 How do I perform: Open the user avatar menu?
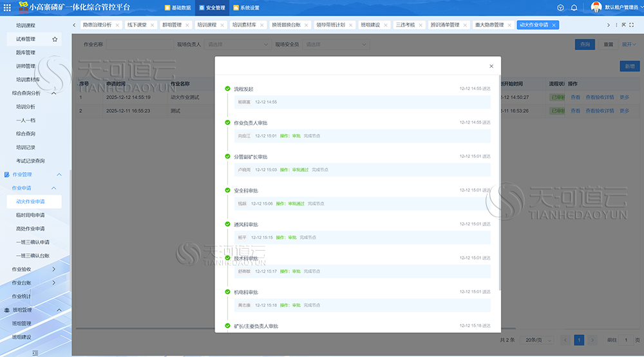click(596, 7)
